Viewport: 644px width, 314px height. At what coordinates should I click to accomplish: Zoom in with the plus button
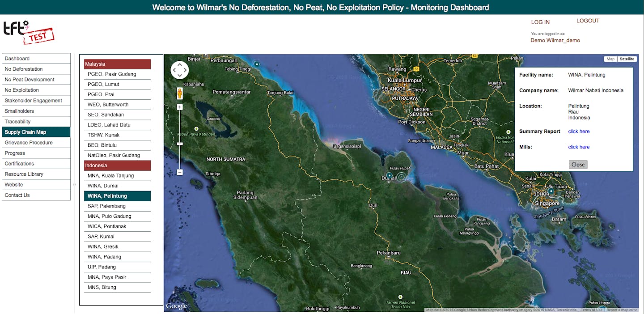click(180, 107)
